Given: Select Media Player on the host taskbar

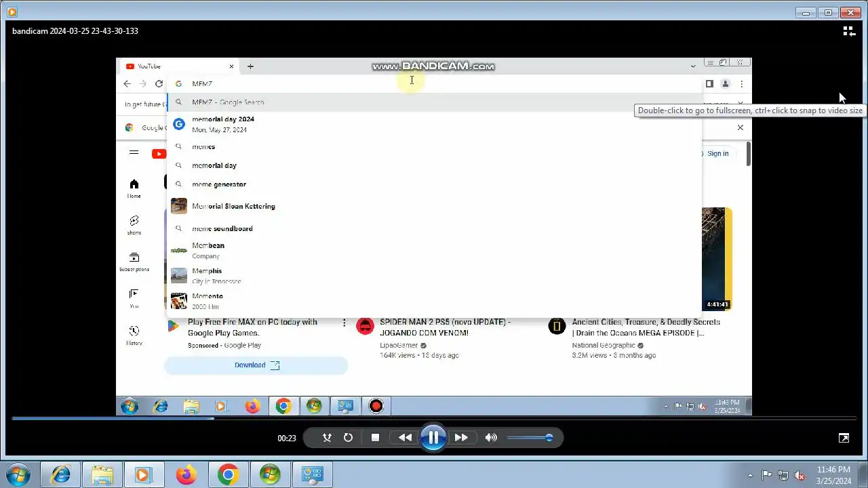Looking at the screenshot, I should (x=143, y=475).
